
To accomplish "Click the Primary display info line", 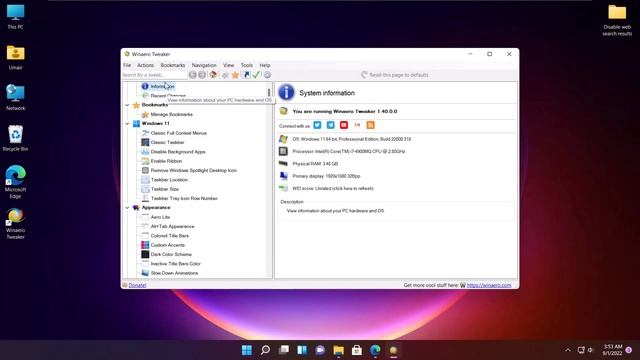I will 326,176.
